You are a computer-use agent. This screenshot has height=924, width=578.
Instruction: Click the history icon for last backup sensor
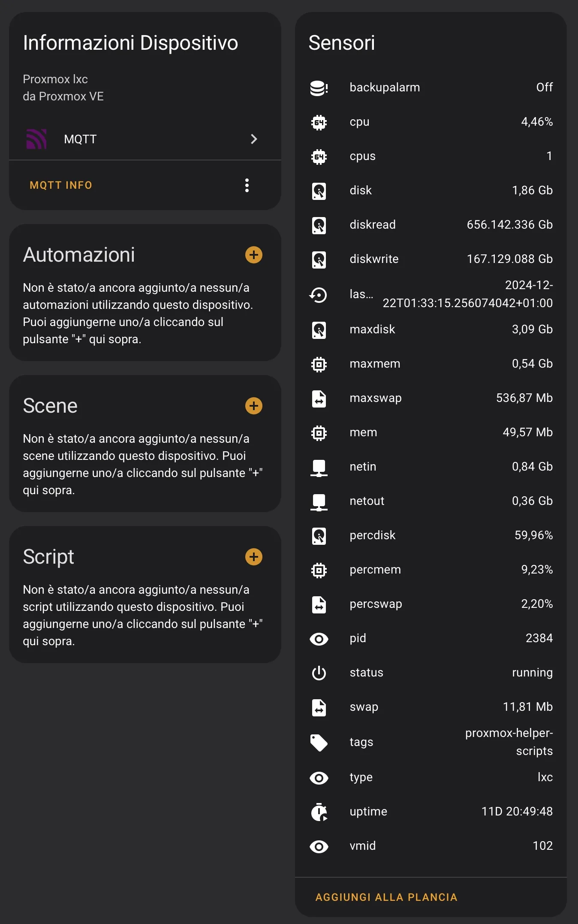319,295
